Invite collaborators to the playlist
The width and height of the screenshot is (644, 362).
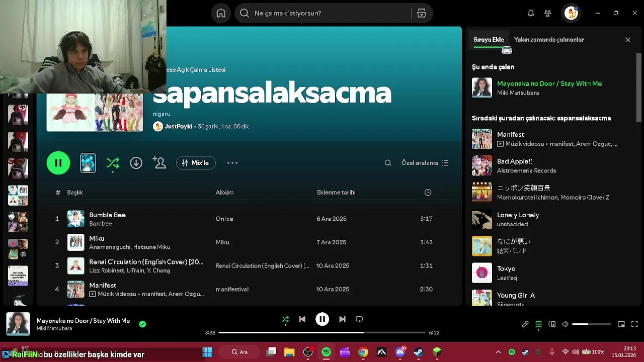pos(159,163)
